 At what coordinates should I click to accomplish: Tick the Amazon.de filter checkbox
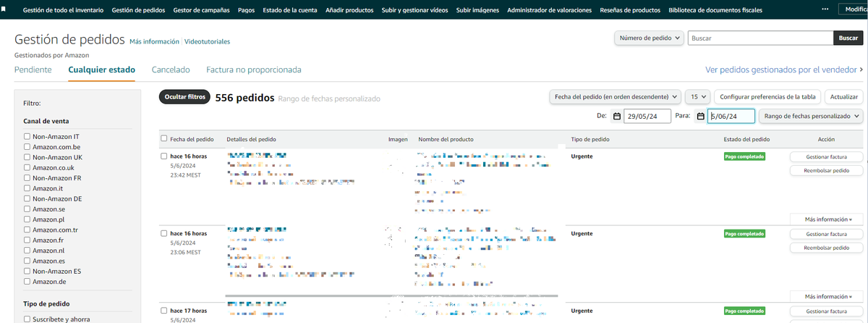click(x=27, y=282)
